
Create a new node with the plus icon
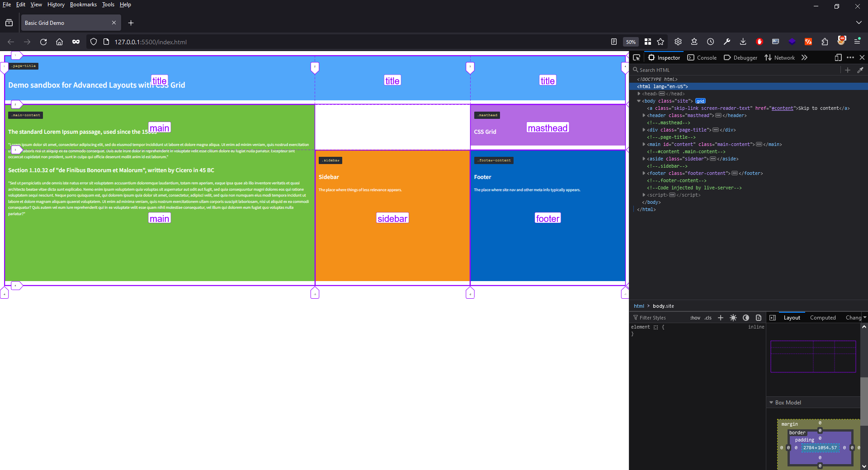click(848, 70)
